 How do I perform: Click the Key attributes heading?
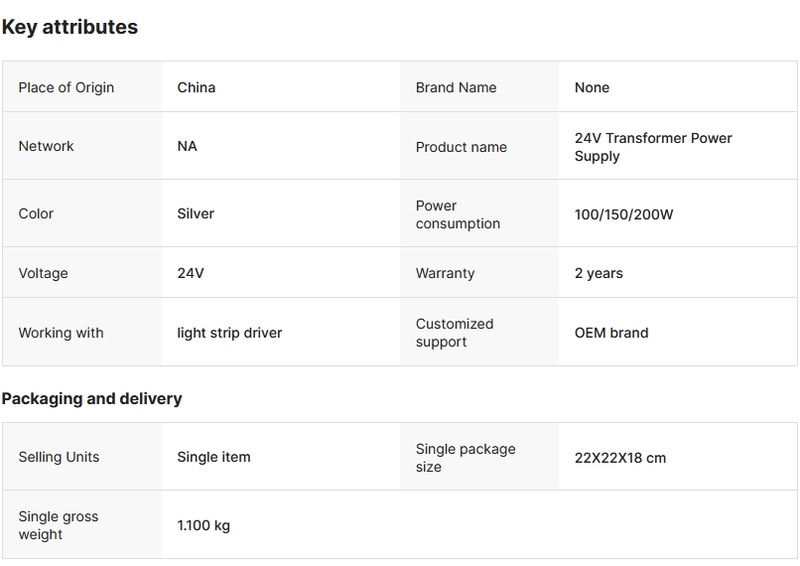[x=69, y=27]
